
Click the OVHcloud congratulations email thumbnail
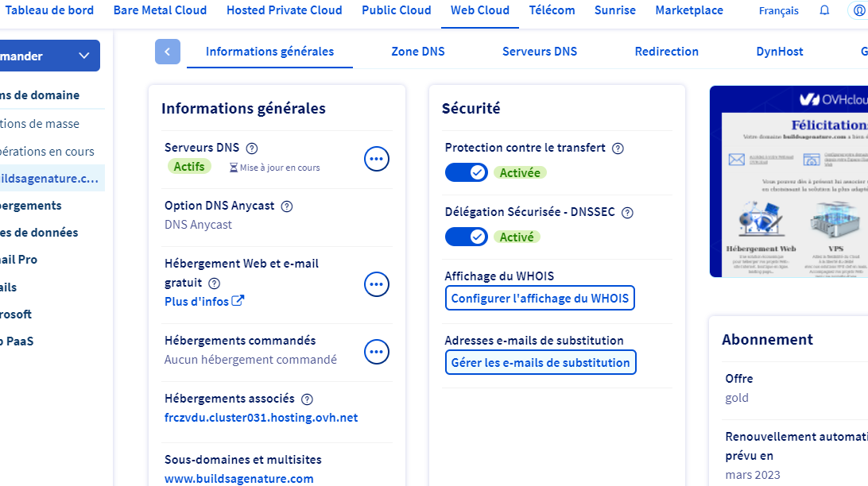point(789,182)
